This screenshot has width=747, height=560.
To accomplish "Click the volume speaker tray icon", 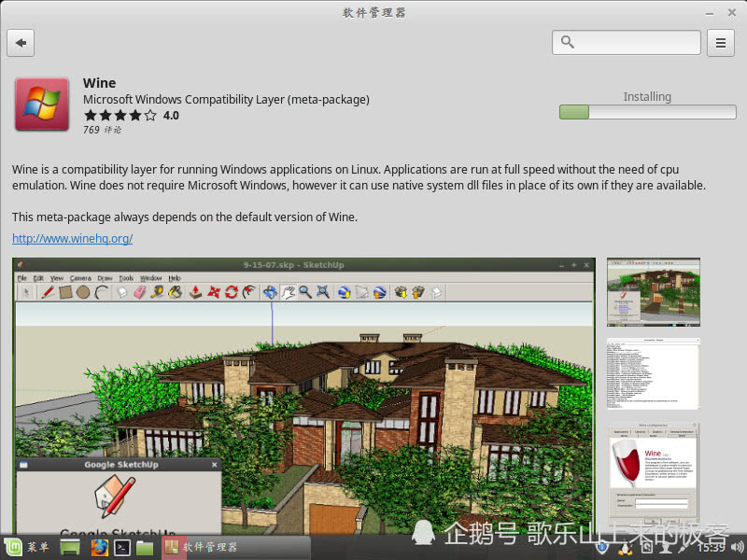I will pyautogui.click(x=737, y=547).
